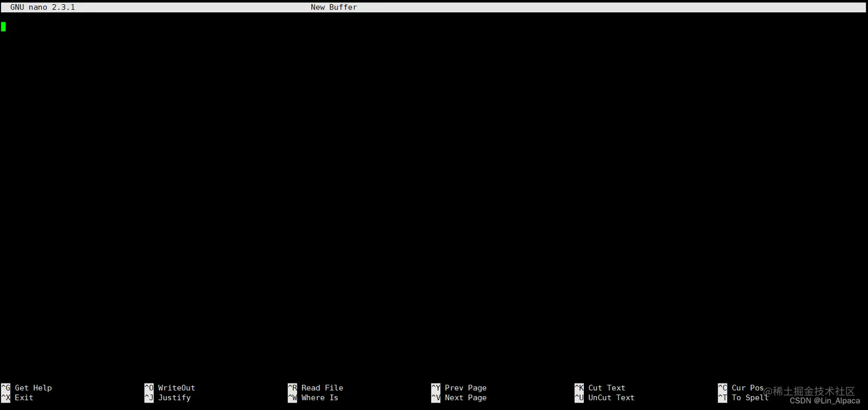Image resolution: width=868 pixels, height=410 pixels.
Task: Click the ^U UnCut Text shortcut
Action: pos(604,397)
